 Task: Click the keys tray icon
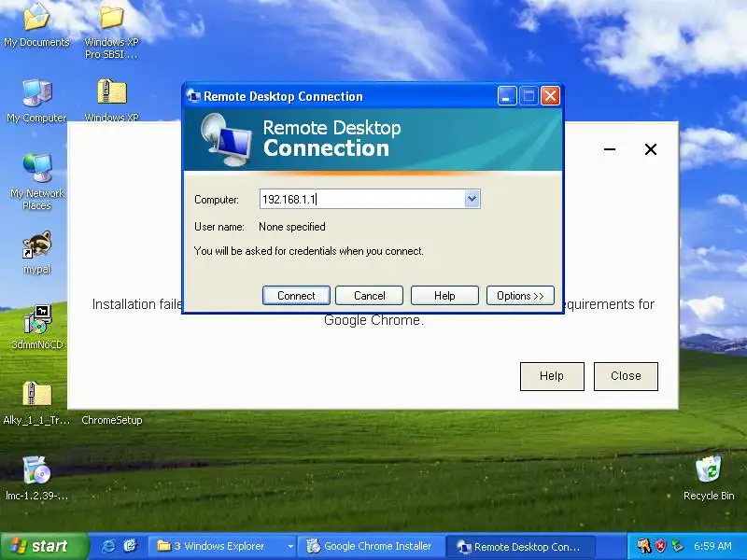[x=644, y=546]
